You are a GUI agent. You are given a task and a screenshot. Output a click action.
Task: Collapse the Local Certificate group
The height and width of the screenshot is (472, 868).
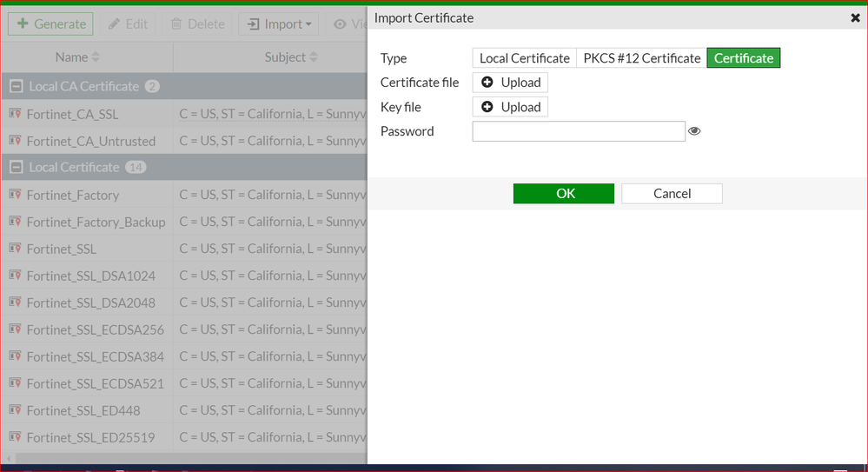coord(15,167)
